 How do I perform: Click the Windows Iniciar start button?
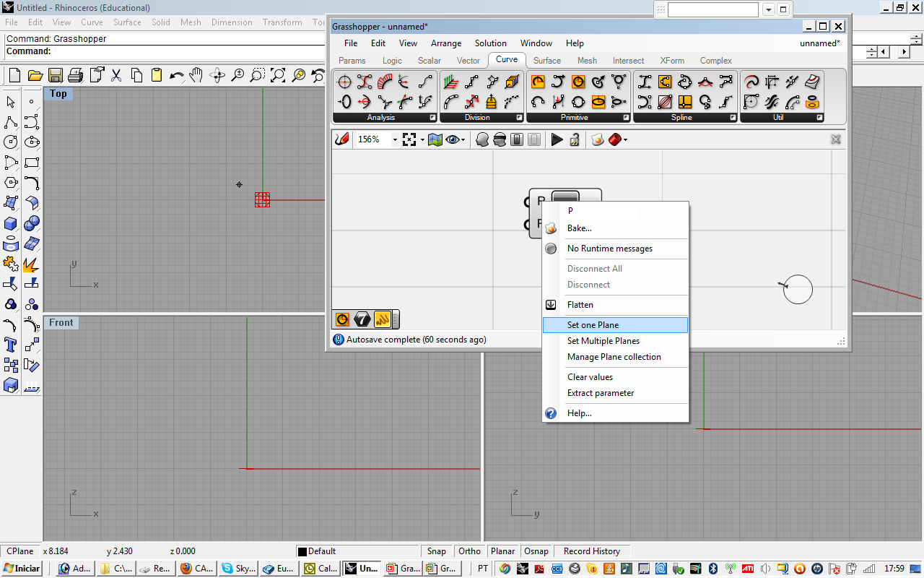(22, 569)
